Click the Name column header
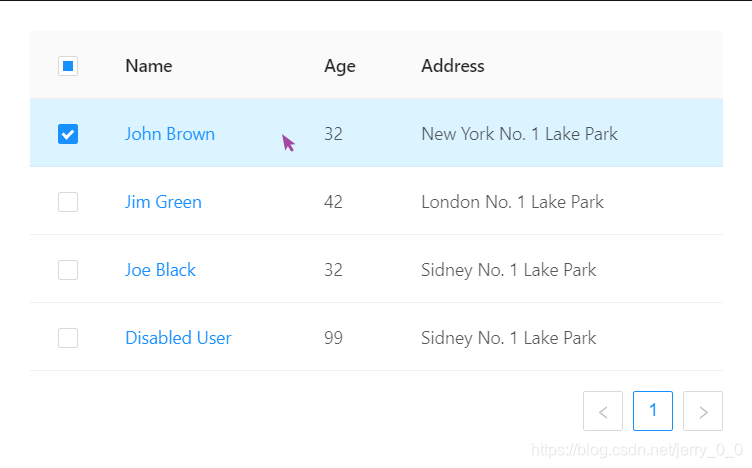Viewport: 752px width, 468px height. (149, 66)
